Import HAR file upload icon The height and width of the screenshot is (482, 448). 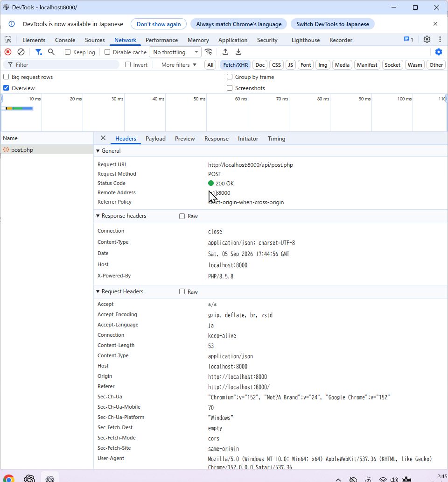pyautogui.click(x=225, y=52)
